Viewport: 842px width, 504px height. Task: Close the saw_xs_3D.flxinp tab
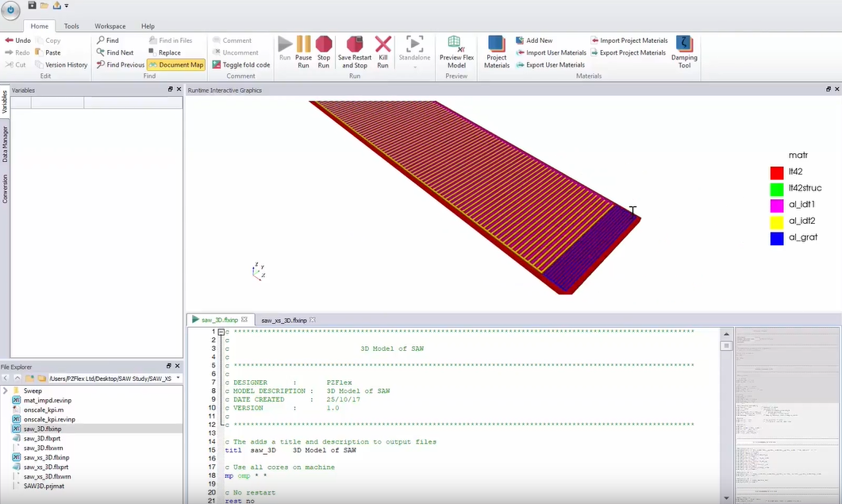tap(313, 320)
